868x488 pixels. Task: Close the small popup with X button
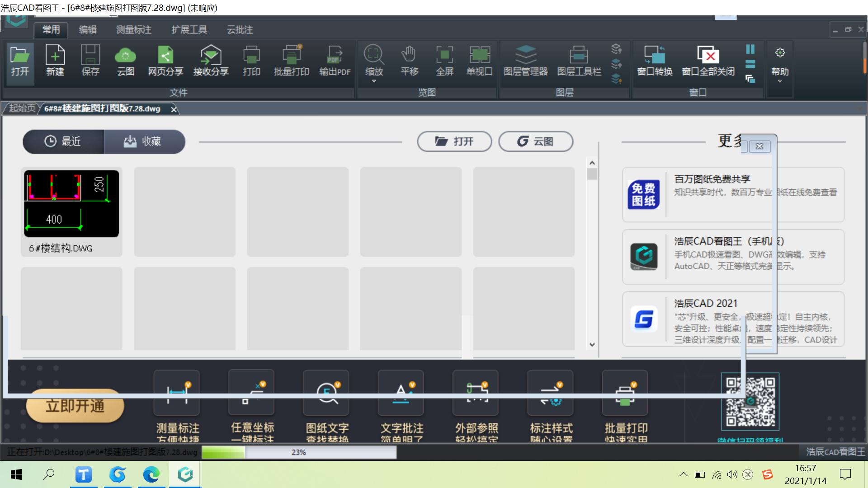click(x=759, y=146)
